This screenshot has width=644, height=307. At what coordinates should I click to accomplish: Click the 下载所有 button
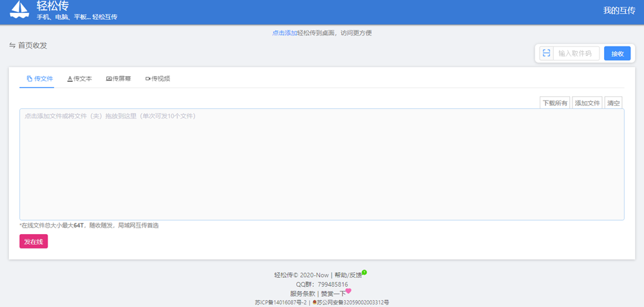554,103
